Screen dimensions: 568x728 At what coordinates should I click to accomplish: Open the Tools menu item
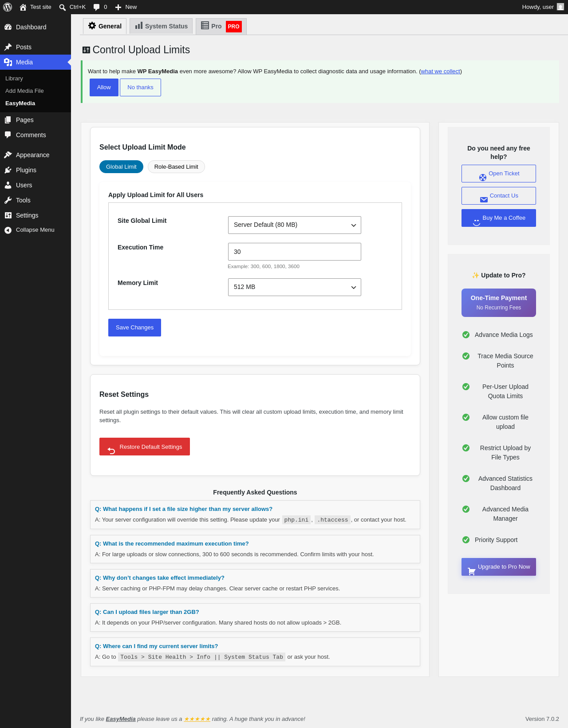(35, 200)
